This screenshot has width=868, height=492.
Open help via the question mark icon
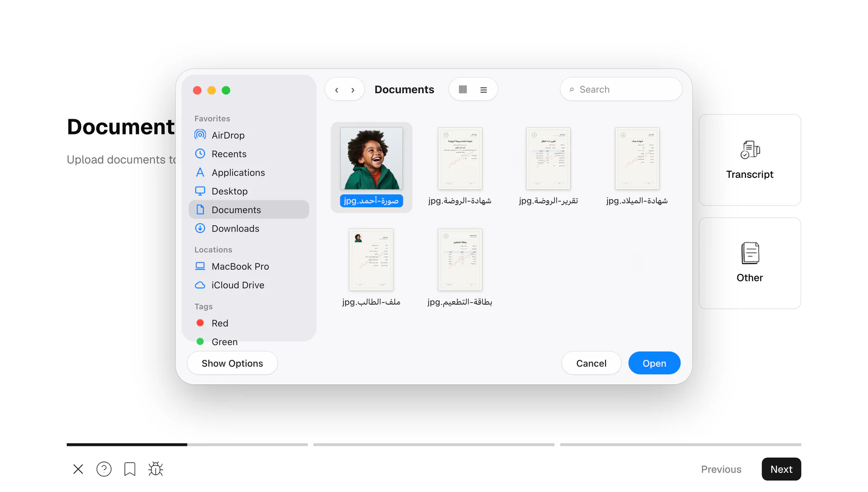point(104,469)
